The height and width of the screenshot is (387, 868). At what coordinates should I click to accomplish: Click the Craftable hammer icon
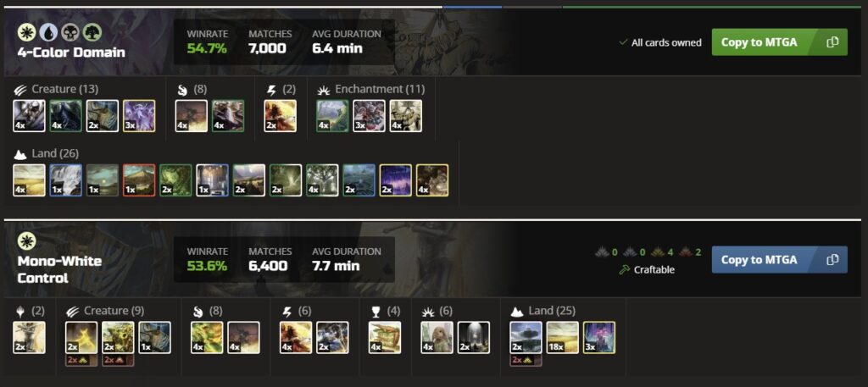(625, 270)
